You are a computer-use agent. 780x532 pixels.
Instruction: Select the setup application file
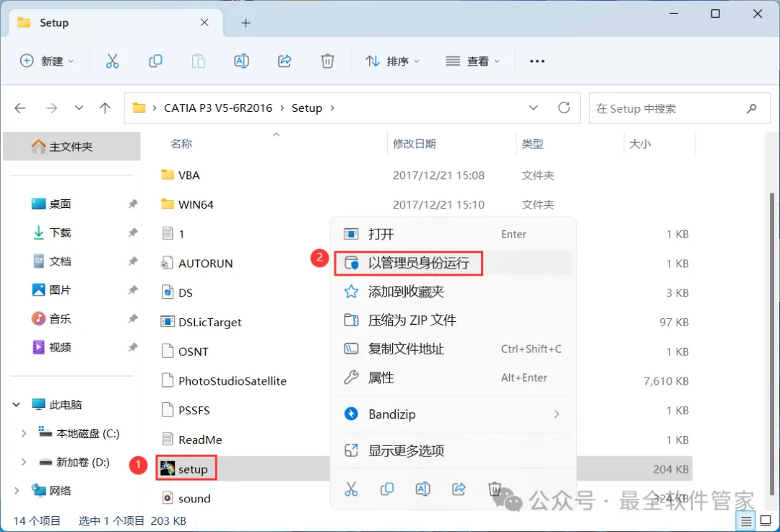pyautogui.click(x=186, y=468)
